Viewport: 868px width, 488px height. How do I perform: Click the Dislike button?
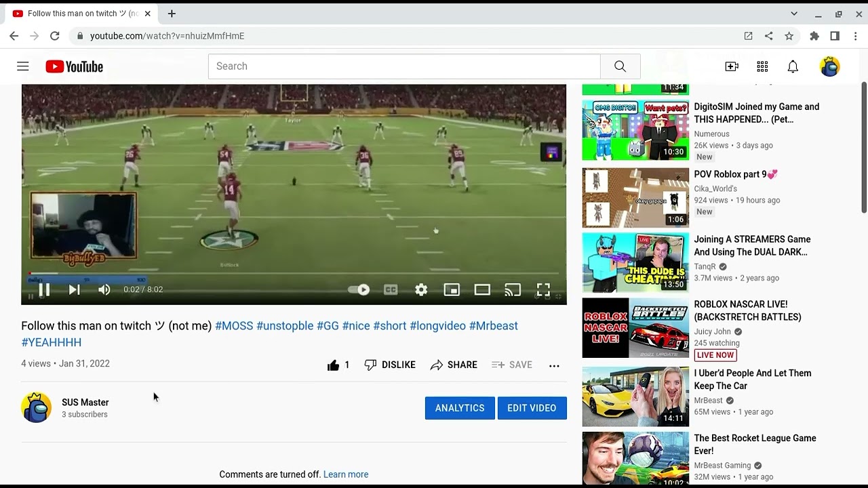pyautogui.click(x=390, y=365)
